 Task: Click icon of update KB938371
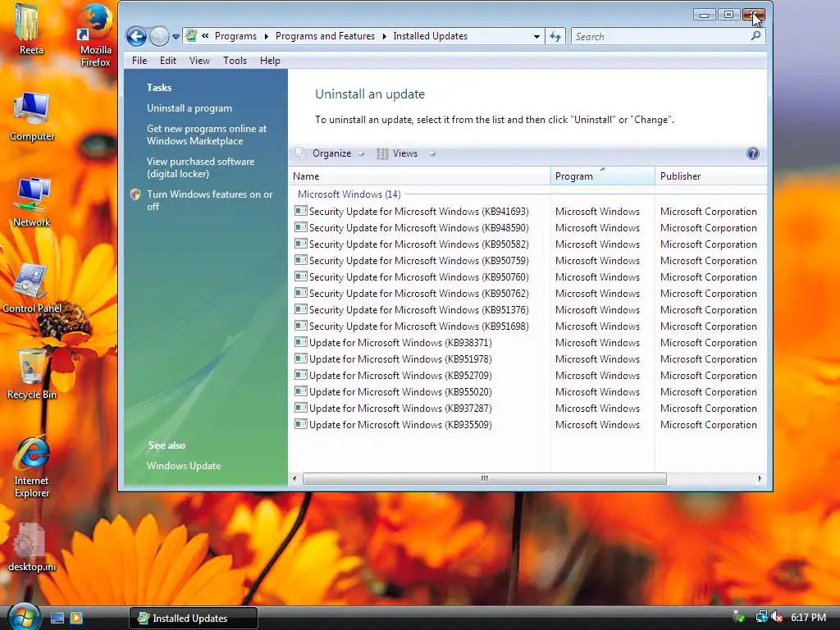(300, 342)
